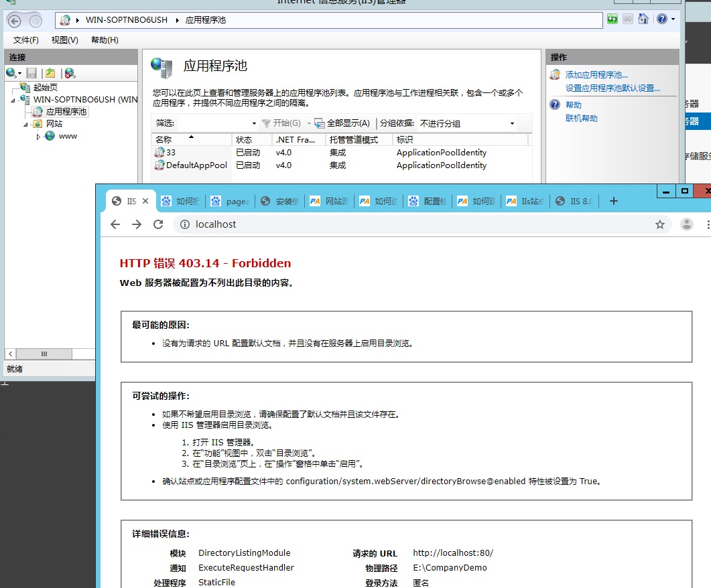Click the connections panel left scroll arrow
This screenshot has height=588, width=711.
pyautogui.click(x=11, y=354)
